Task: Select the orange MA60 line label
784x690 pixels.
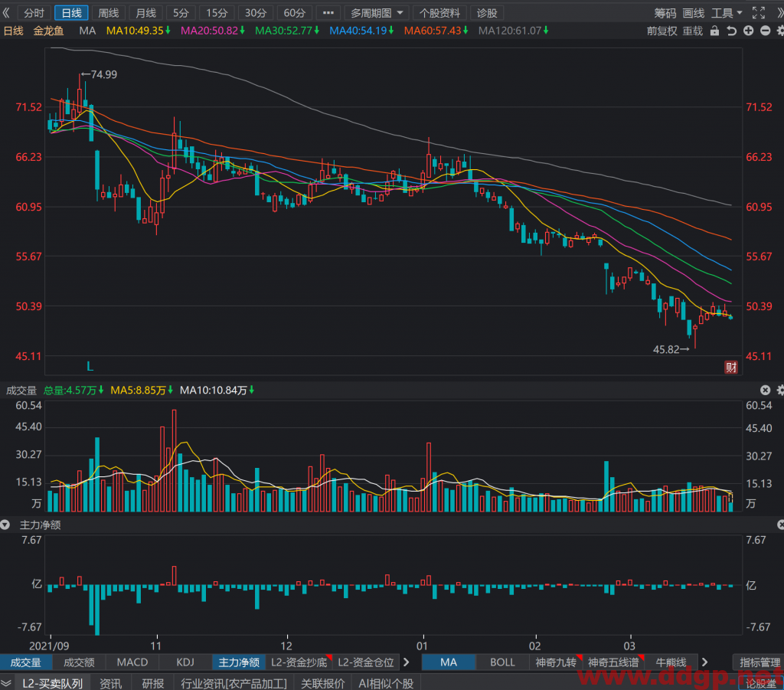Action: point(436,31)
